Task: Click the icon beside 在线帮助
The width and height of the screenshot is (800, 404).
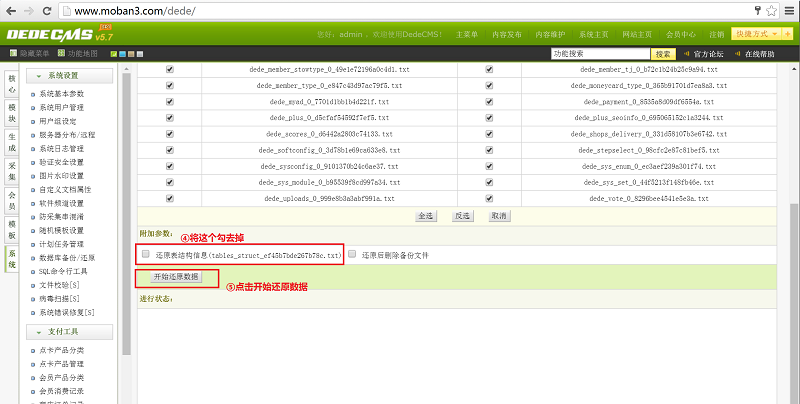Action: (x=738, y=54)
